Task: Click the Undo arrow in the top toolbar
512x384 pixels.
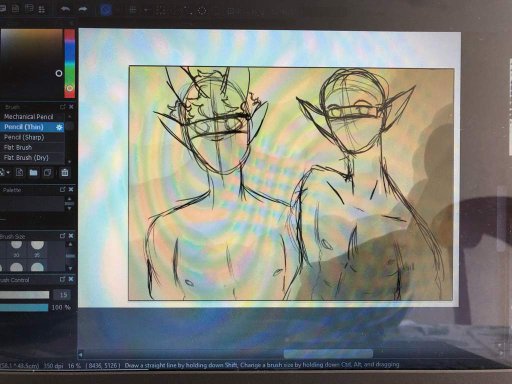Action: (x=65, y=9)
